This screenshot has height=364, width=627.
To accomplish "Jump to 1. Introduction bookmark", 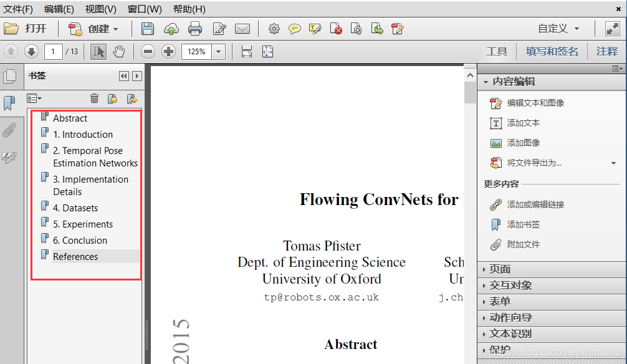I will 83,135.
